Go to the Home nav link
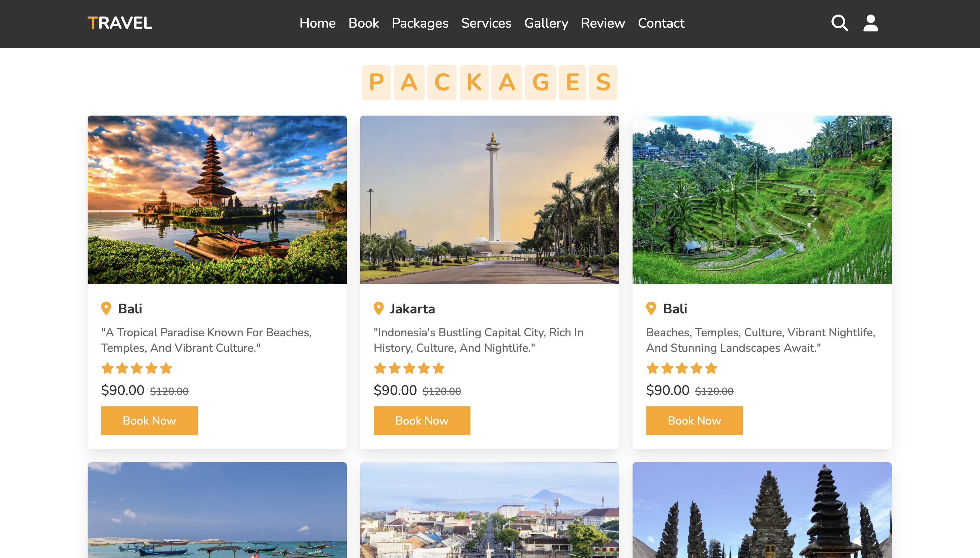 pyautogui.click(x=317, y=23)
